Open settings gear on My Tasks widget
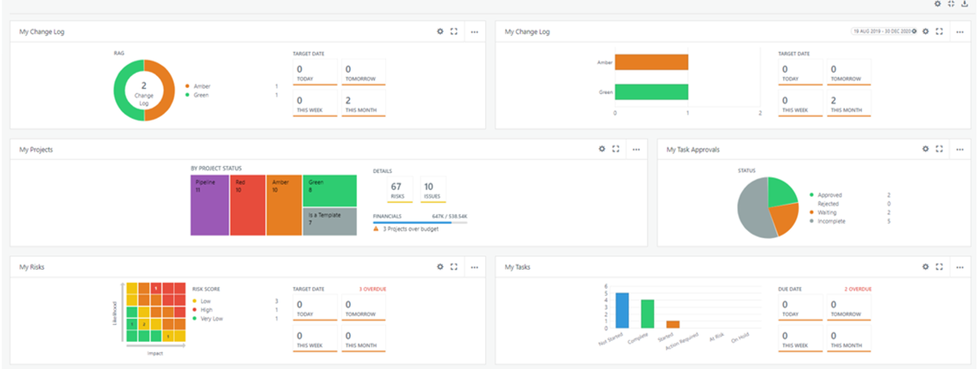 tap(926, 266)
